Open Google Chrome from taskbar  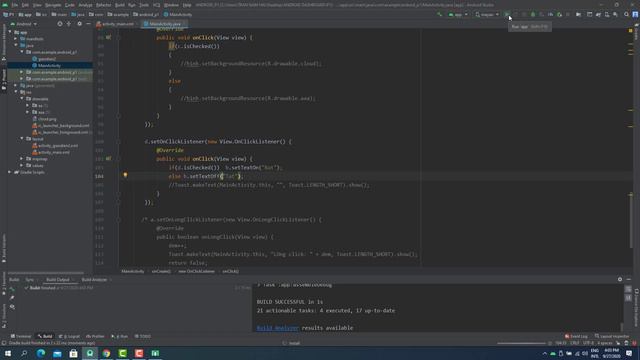(106, 353)
